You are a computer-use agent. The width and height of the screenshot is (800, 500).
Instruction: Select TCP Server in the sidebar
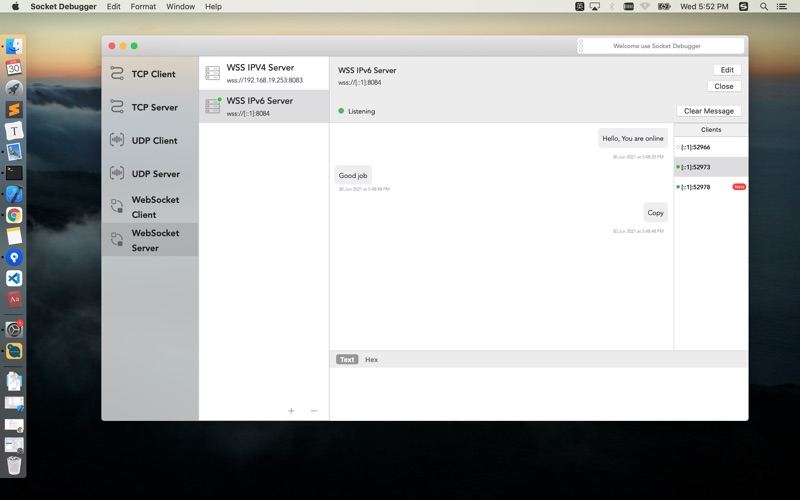(150, 107)
